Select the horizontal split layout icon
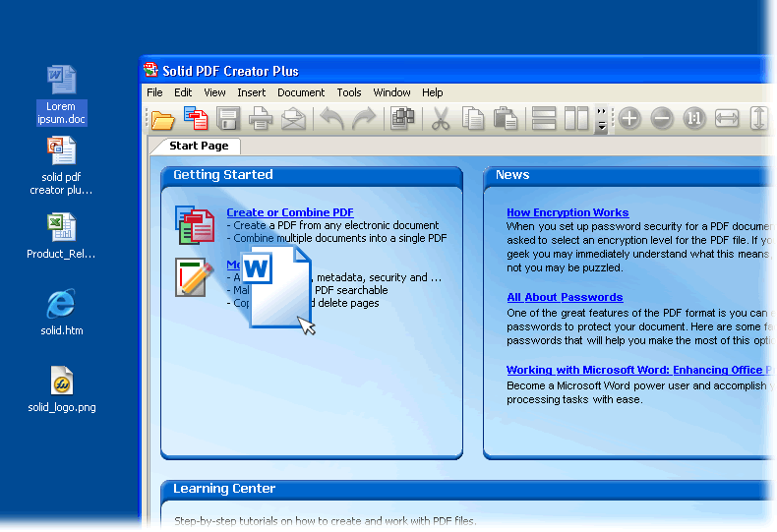777x532 pixels. tap(544, 119)
